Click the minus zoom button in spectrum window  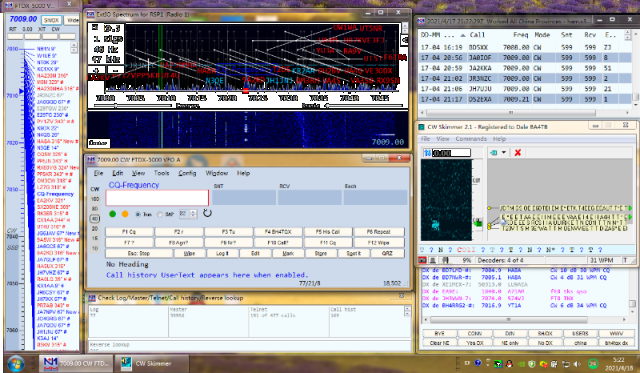(115, 70)
